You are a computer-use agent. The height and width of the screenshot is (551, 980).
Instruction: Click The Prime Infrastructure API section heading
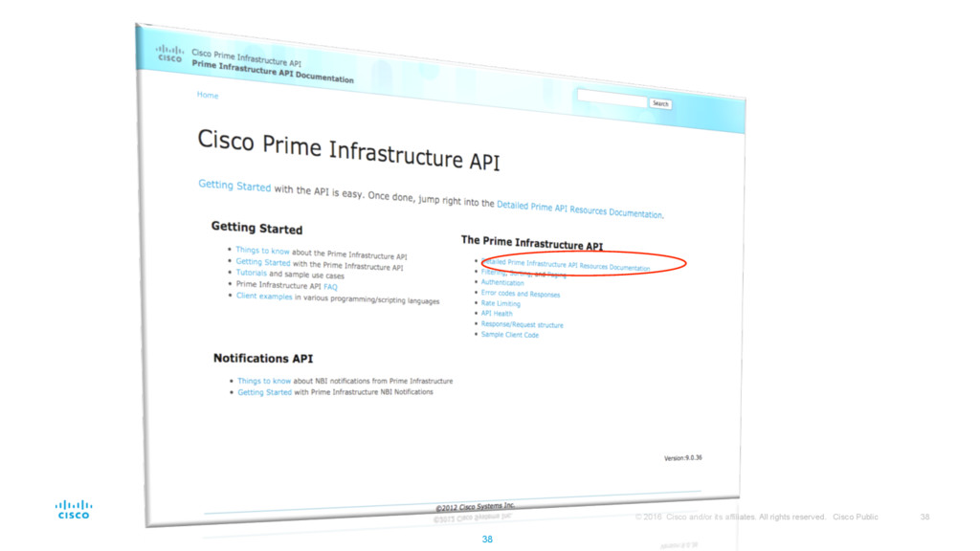tap(532, 243)
